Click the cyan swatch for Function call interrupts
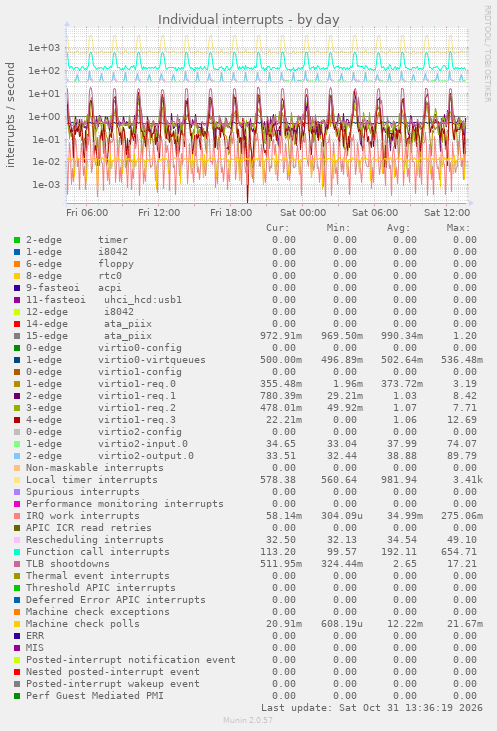 (x=17, y=552)
